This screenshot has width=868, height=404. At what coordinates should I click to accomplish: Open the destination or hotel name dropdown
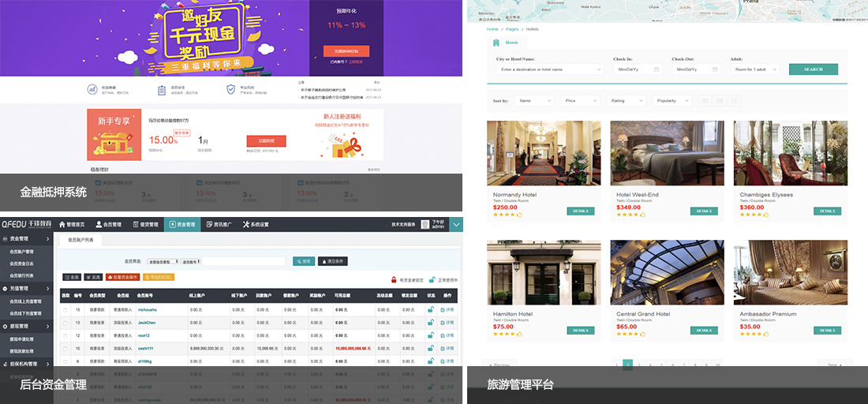click(550, 69)
